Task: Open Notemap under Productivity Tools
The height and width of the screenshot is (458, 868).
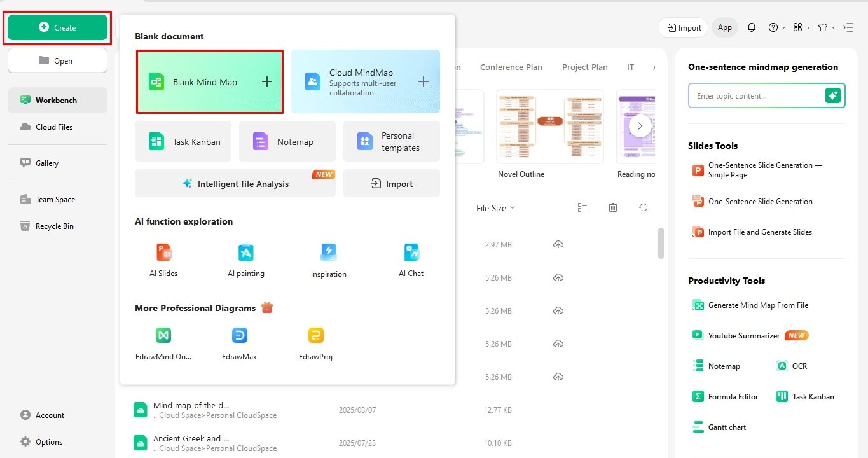Action: 717,366
